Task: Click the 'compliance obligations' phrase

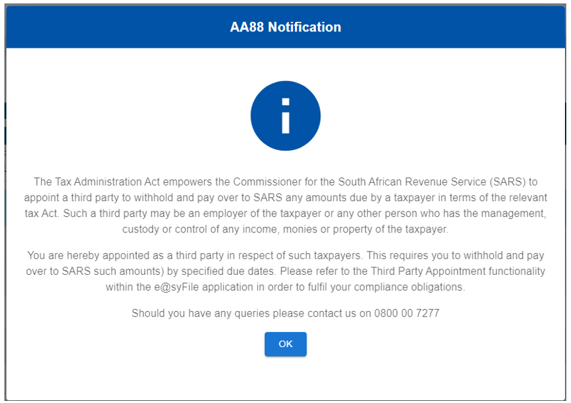Action: click(409, 287)
